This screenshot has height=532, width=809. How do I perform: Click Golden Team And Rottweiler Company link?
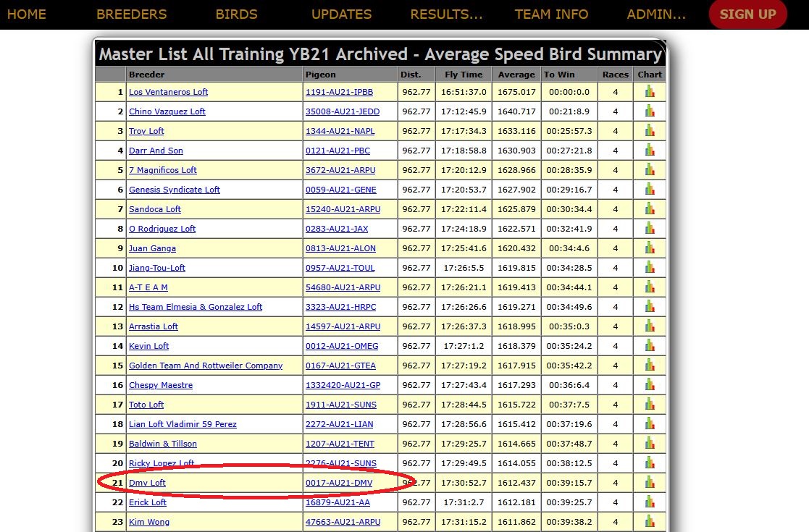tap(206, 366)
